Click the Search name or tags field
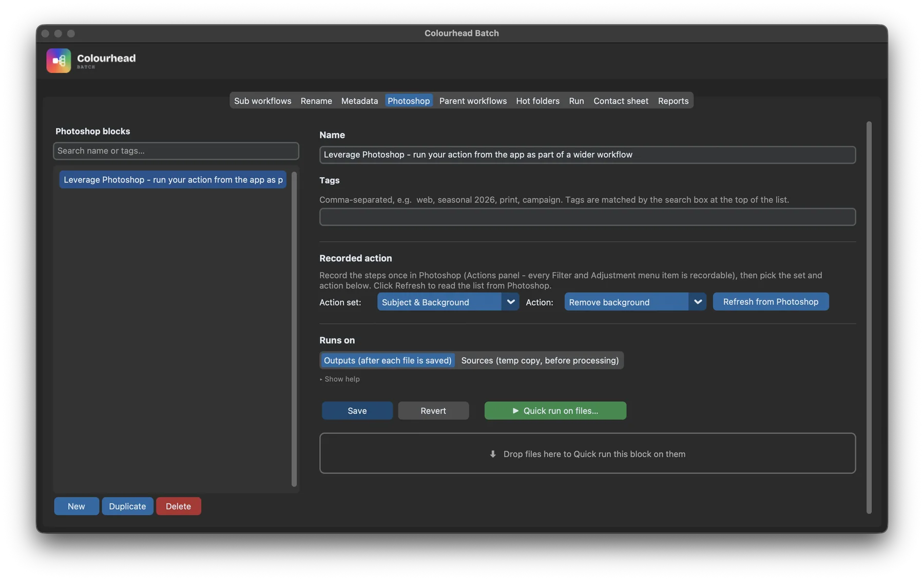 pos(176,151)
